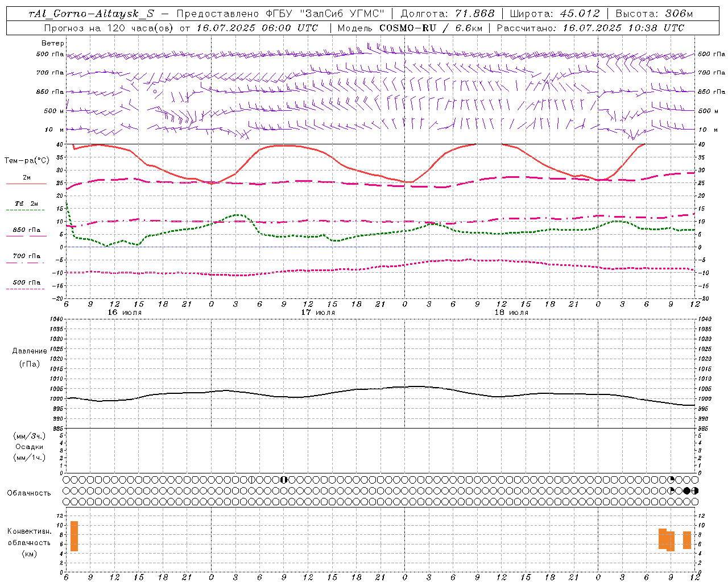Click the 10 м wind level label at left
Image resolution: width=728 pixels, height=582 pixels.
[55, 130]
